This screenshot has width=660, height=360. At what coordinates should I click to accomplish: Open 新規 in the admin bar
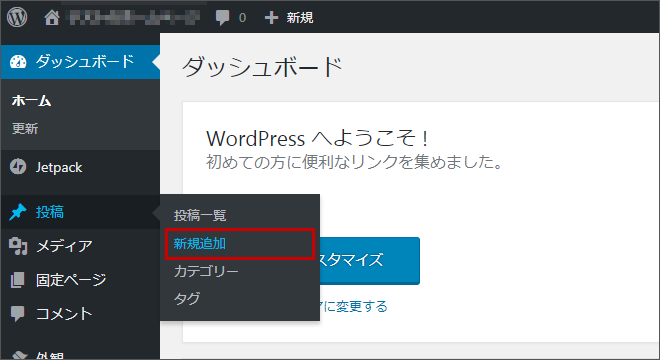point(300,18)
